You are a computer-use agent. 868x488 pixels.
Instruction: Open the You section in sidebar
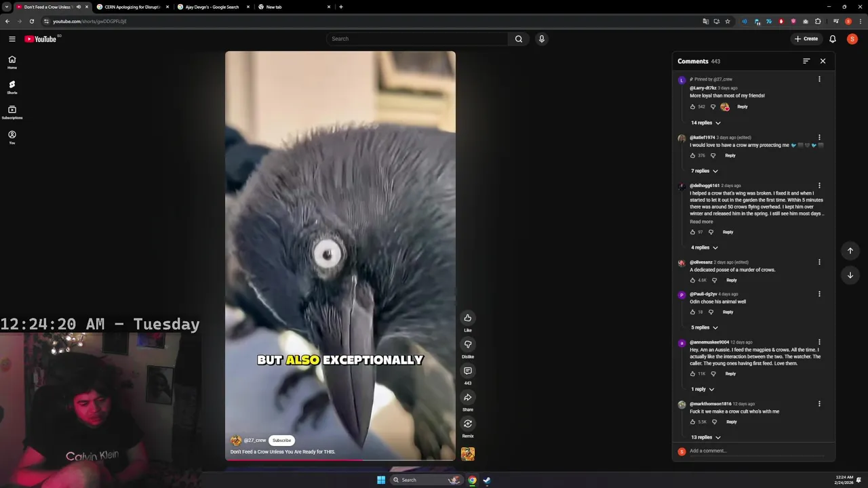12,138
